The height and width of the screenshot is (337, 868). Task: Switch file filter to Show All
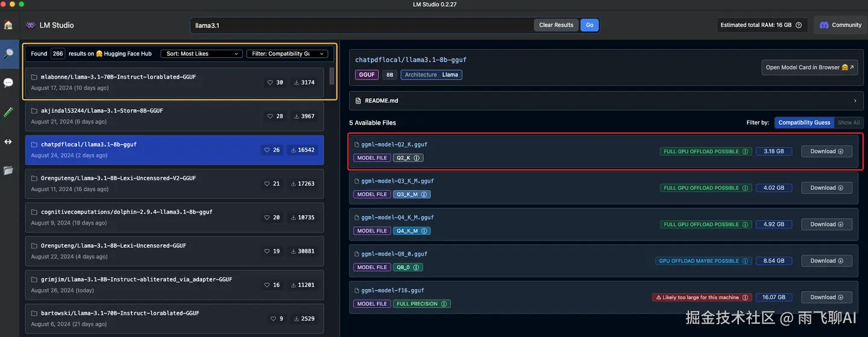coord(848,122)
